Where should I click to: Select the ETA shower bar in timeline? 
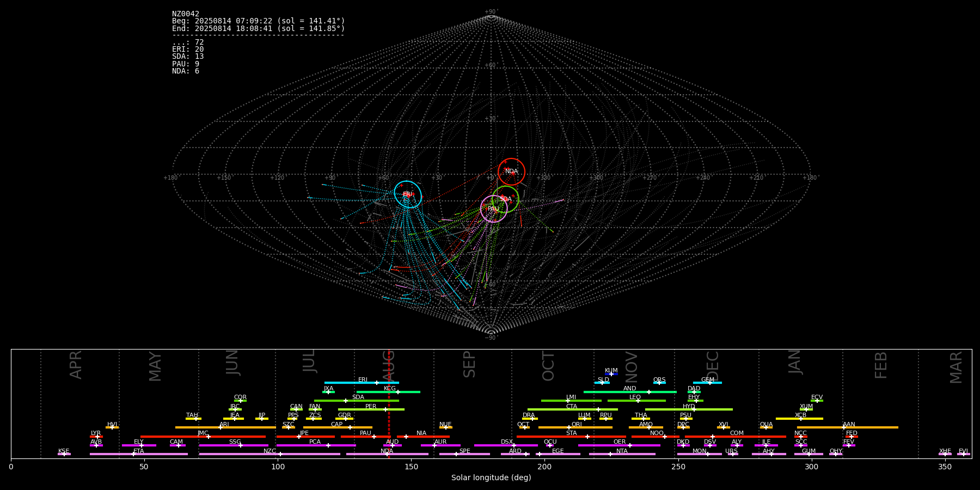pos(139,454)
